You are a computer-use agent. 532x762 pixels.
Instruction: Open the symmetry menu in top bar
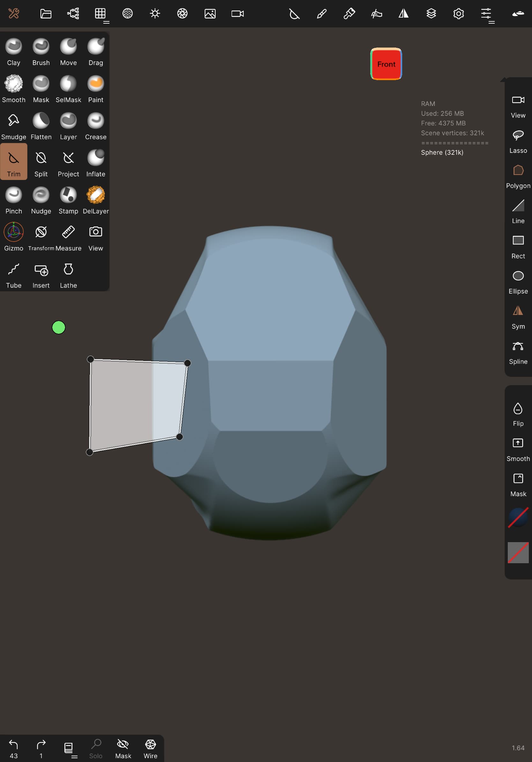point(404,14)
